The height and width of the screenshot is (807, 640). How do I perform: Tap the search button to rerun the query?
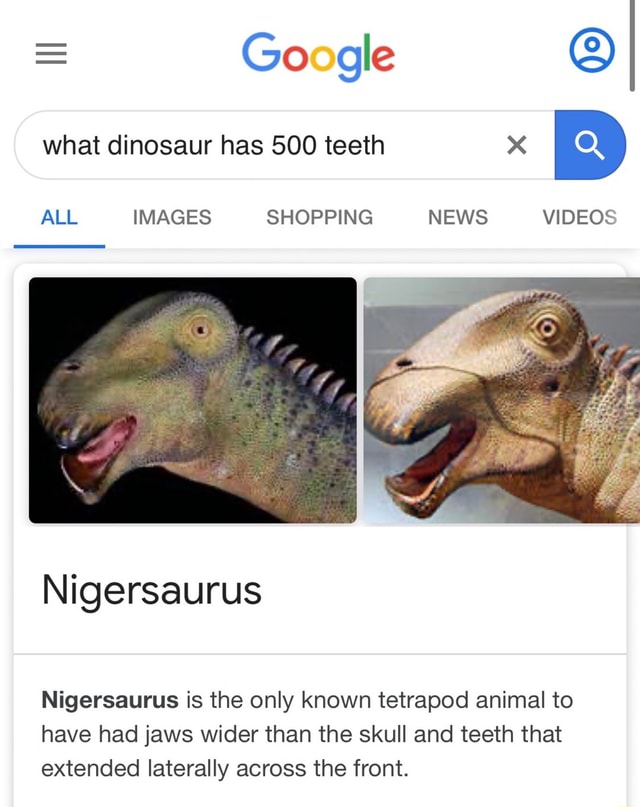click(590, 144)
